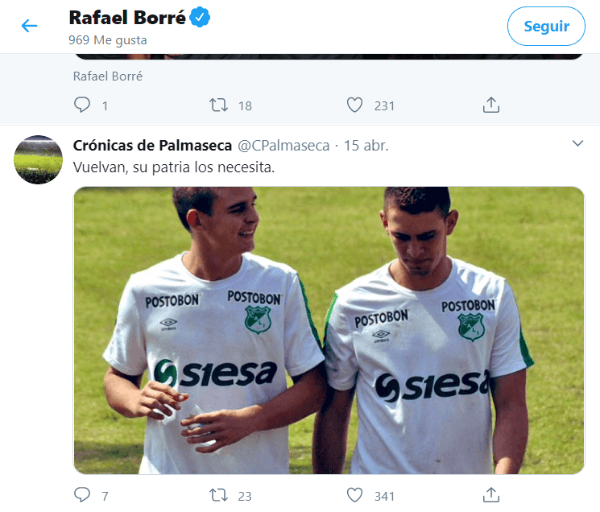Open the Crónicas de Palmaseca profile name

pyautogui.click(x=152, y=145)
